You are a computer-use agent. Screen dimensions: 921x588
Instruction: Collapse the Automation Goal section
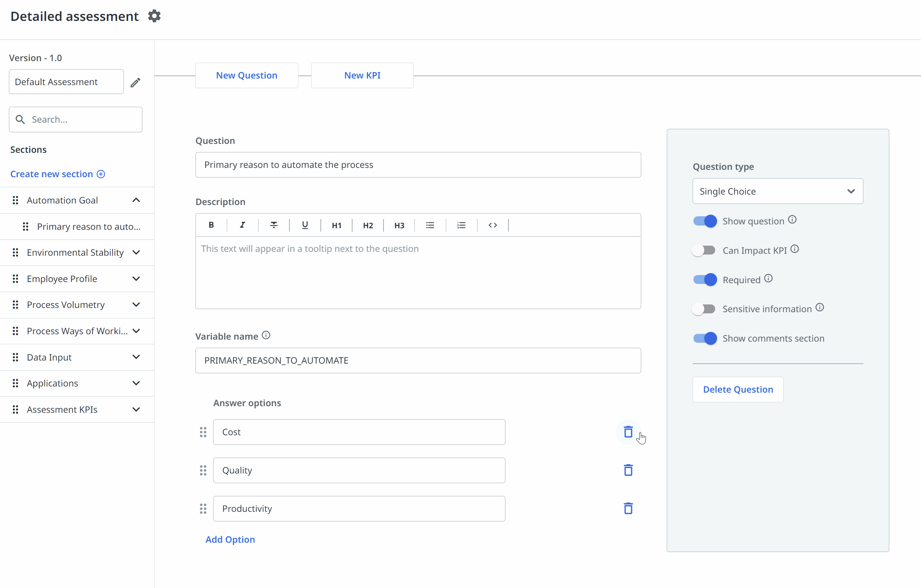pos(136,200)
